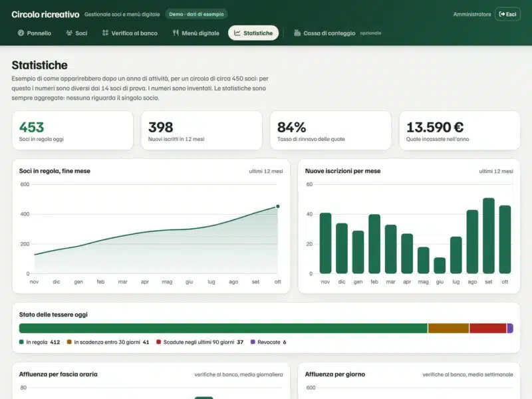Click the 453 Soci in regola card
The image size is (532, 399).
(x=72, y=130)
